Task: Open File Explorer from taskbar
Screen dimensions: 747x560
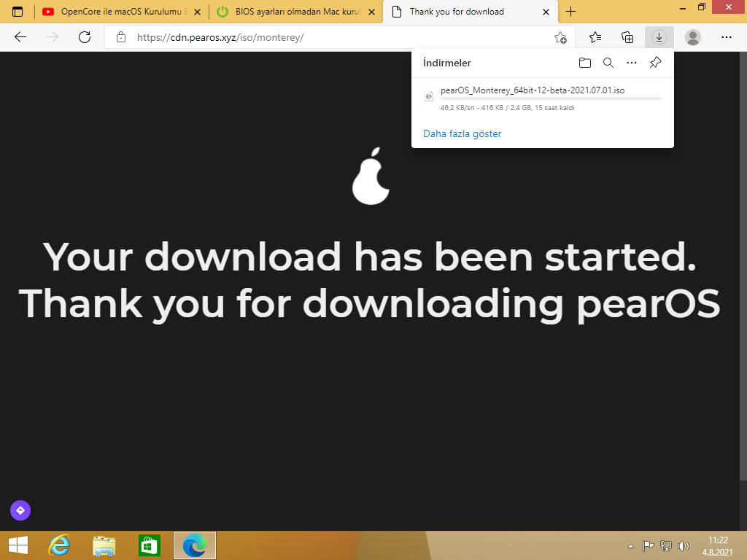Action: pyautogui.click(x=104, y=545)
